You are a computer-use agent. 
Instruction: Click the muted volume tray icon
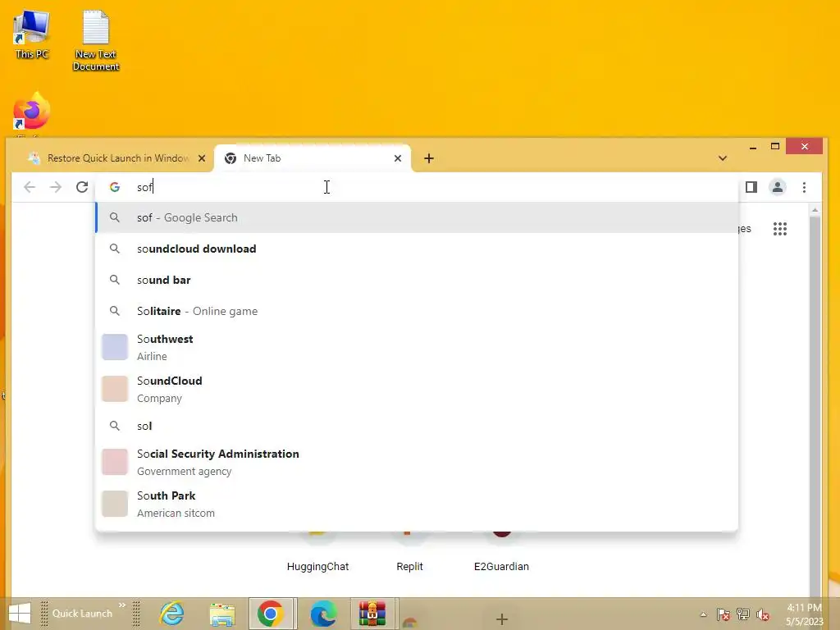(763, 614)
